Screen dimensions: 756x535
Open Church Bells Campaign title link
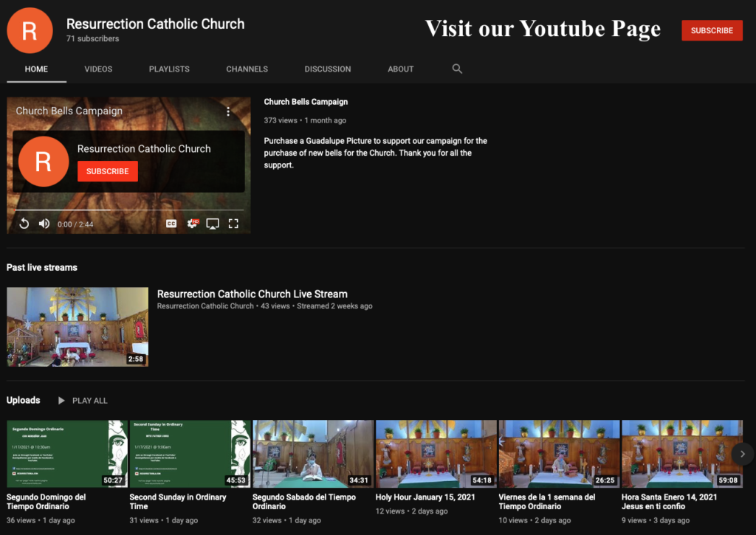click(x=306, y=102)
